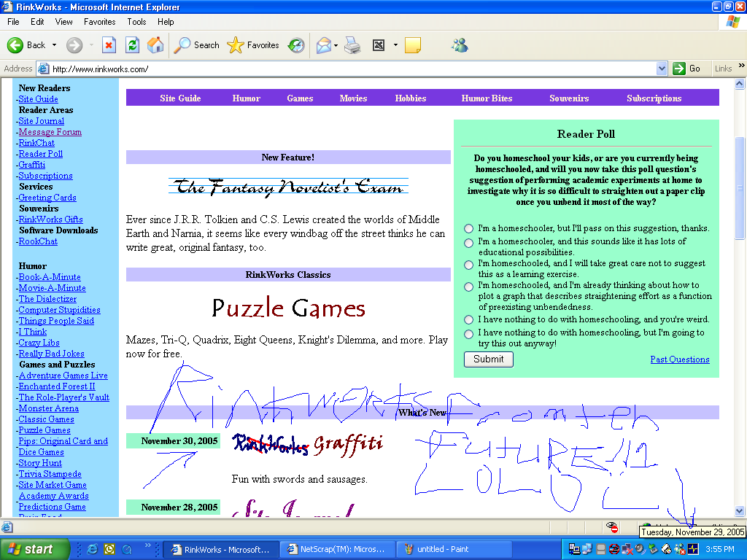Launch Messenger from the toolbar people icon
The image size is (747, 560).
tap(460, 45)
